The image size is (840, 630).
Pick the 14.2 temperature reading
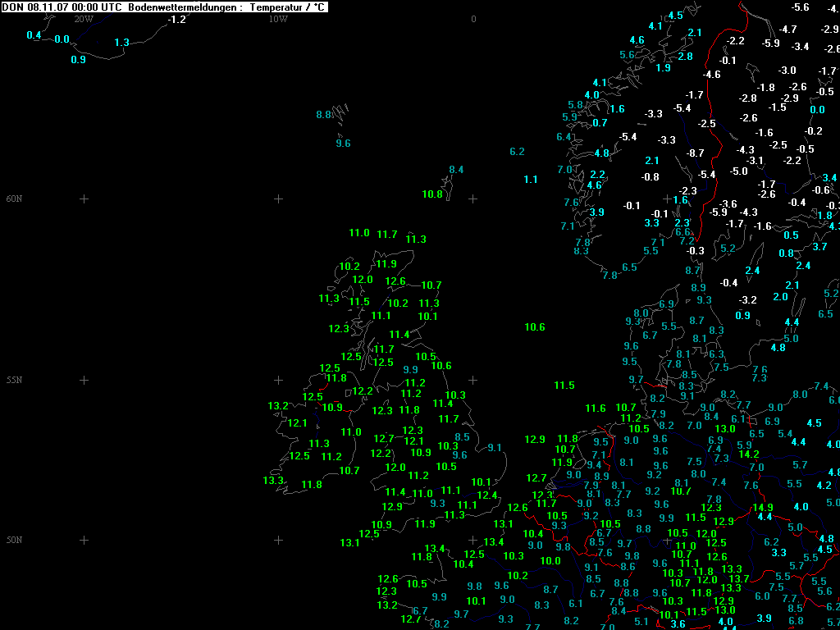click(x=749, y=454)
